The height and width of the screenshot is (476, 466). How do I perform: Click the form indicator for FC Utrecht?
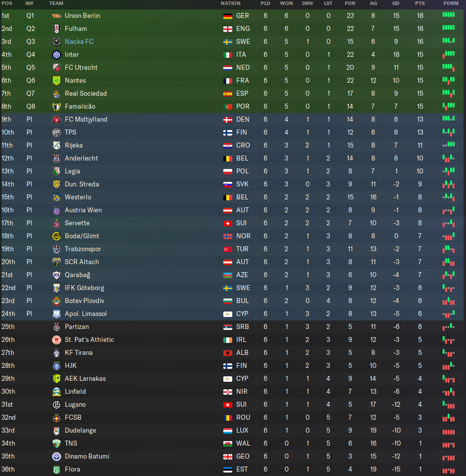pos(449,67)
